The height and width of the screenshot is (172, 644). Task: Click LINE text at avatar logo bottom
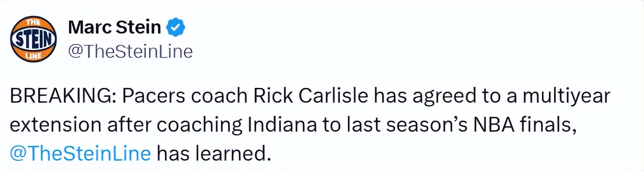(34, 56)
